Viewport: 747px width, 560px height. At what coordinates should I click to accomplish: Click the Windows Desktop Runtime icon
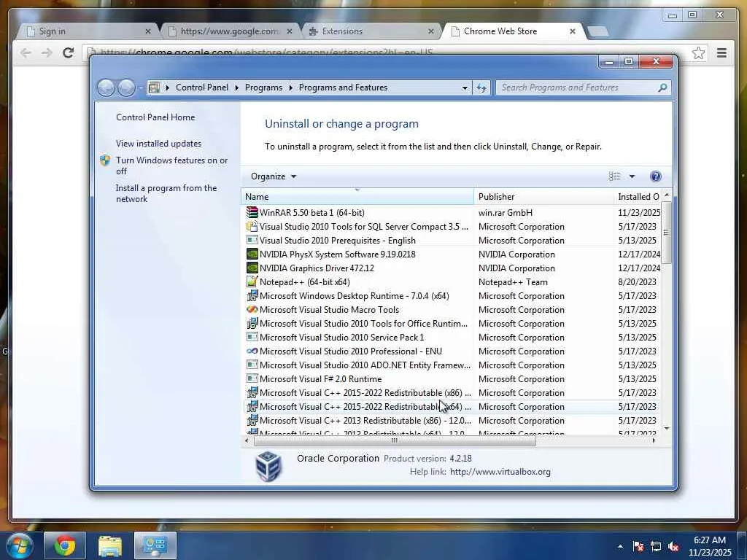(252, 296)
